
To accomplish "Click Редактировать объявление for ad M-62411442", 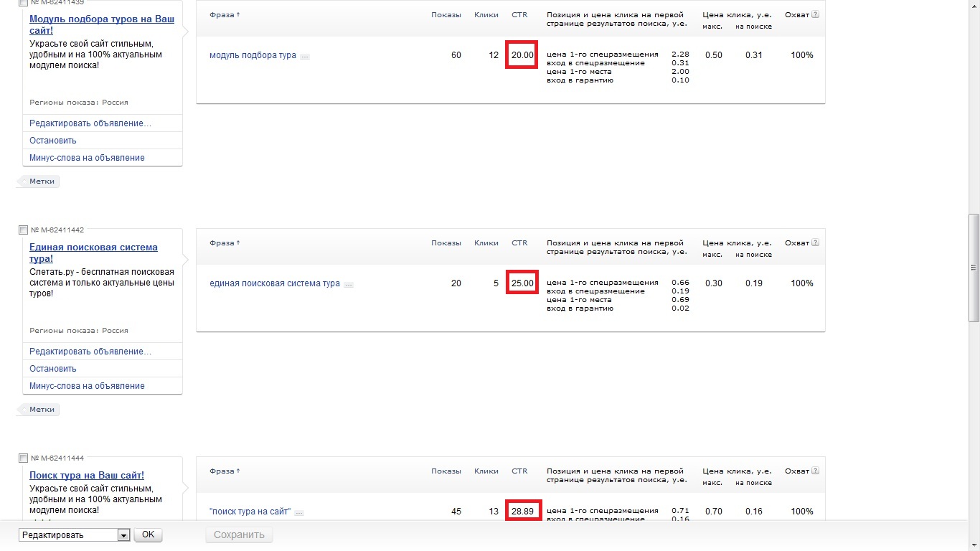I will click(90, 352).
